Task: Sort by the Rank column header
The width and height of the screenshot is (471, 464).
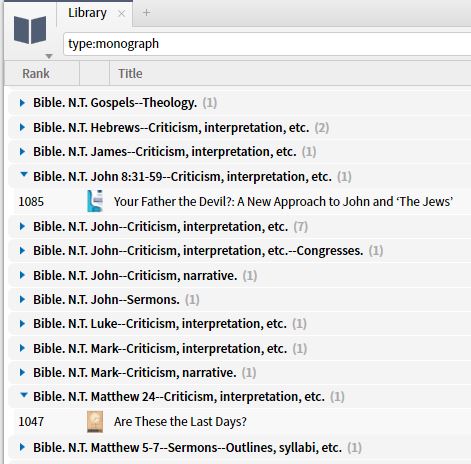Action: 36,73
